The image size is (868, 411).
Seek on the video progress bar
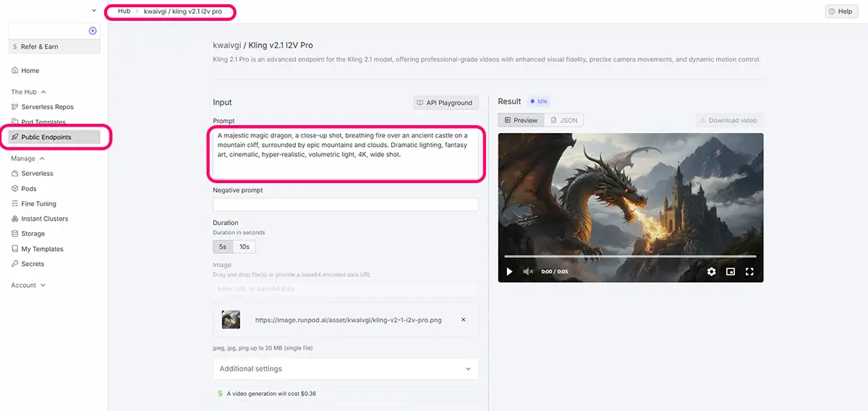[x=630, y=256]
